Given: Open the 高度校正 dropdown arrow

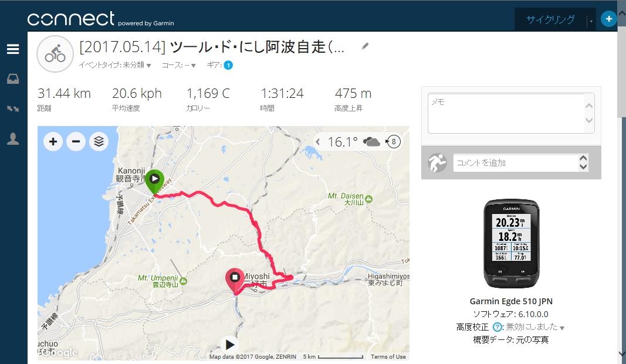Looking at the screenshot, I should coord(562,328).
